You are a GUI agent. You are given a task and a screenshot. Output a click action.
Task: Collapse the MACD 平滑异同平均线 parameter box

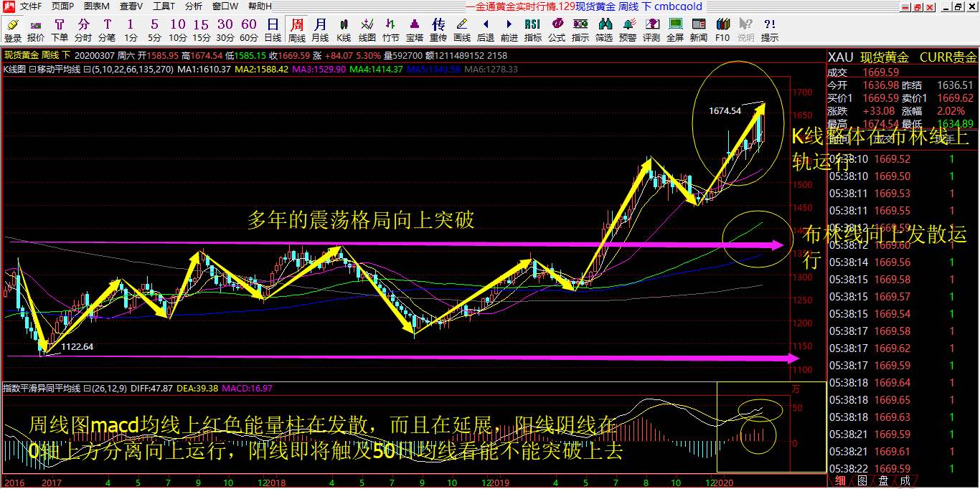86,388
